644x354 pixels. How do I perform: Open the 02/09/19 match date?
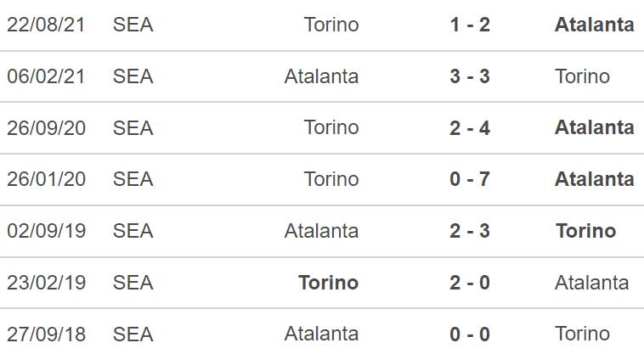(x=46, y=231)
